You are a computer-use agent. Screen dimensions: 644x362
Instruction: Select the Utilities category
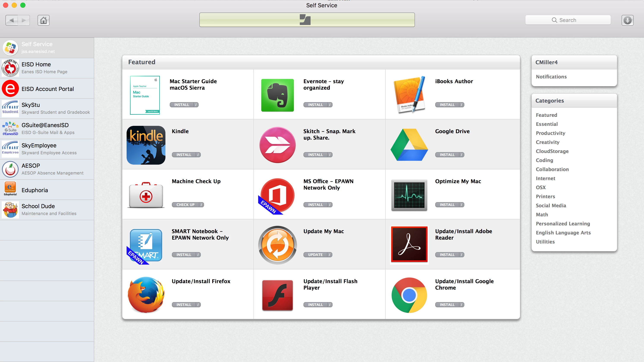click(545, 242)
